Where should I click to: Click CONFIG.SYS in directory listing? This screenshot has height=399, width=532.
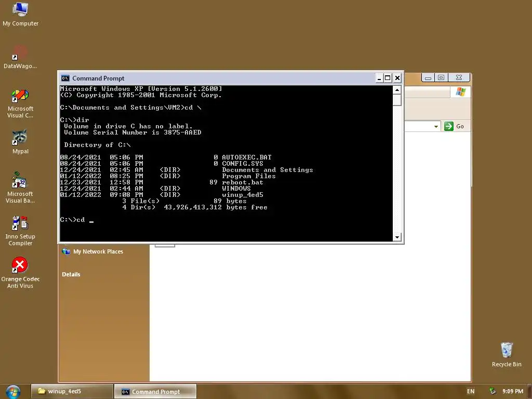(x=242, y=164)
